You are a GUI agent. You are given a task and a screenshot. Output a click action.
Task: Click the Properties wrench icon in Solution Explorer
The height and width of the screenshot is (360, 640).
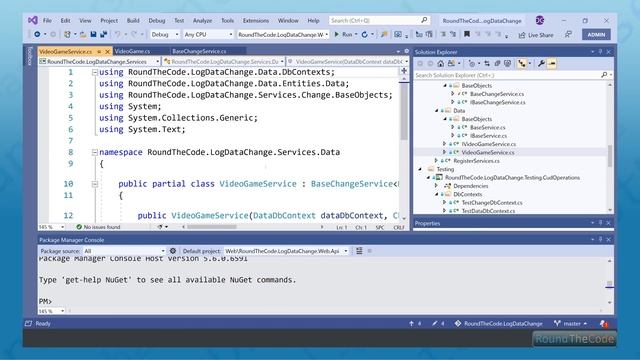click(541, 64)
